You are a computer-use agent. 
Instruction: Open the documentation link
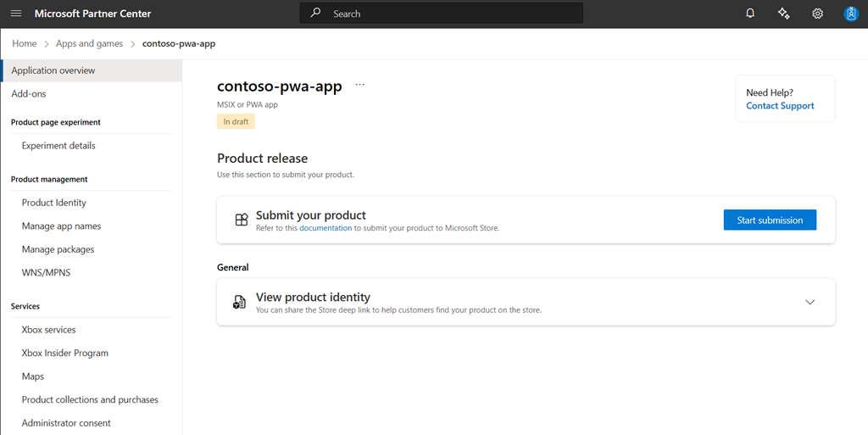(x=325, y=228)
